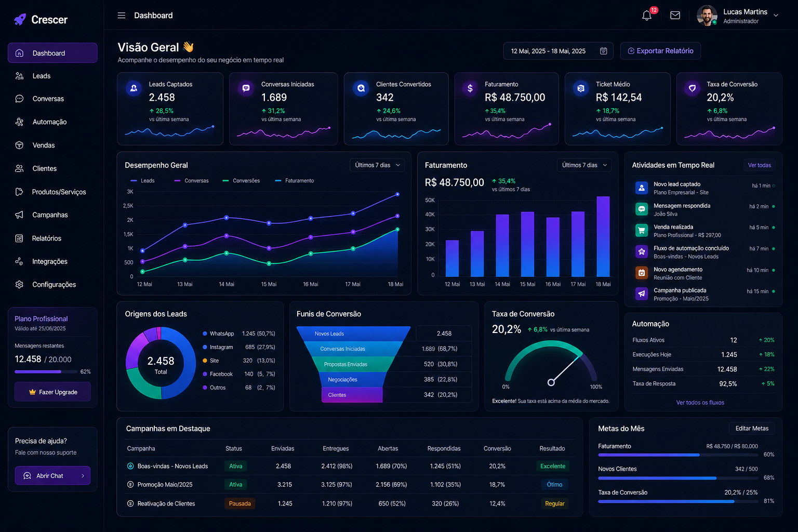Click the Ticket Médio card icon
This screenshot has height=532, width=798.
coord(581,88)
